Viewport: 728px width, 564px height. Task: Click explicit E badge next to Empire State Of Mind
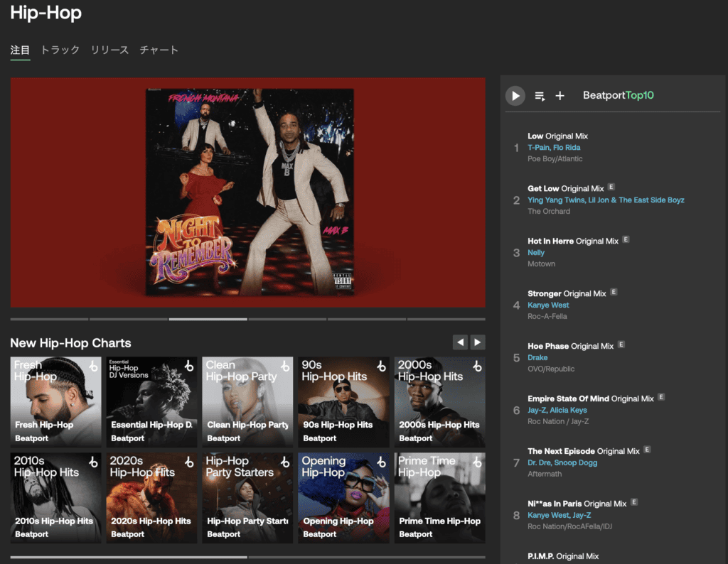coord(661,397)
